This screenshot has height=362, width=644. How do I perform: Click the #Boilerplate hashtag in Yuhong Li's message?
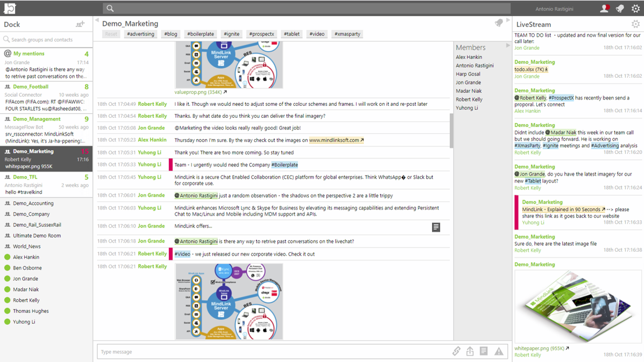284,165
